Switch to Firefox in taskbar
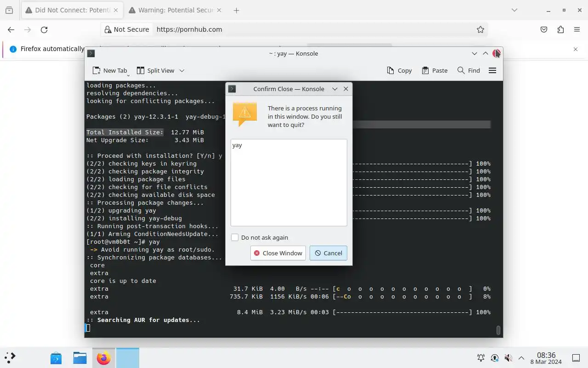The image size is (588, 368). (104, 358)
